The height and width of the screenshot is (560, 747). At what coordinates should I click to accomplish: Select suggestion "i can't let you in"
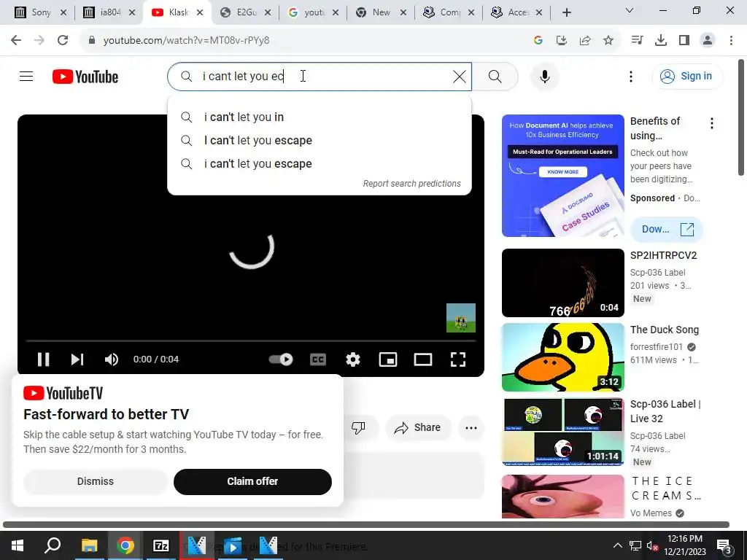(320, 117)
